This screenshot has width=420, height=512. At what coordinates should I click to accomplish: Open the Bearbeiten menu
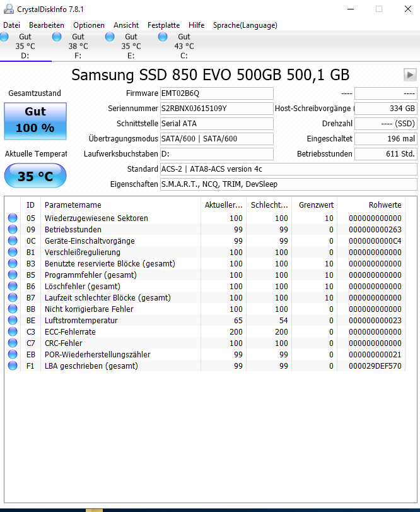(x=47, y=25)
